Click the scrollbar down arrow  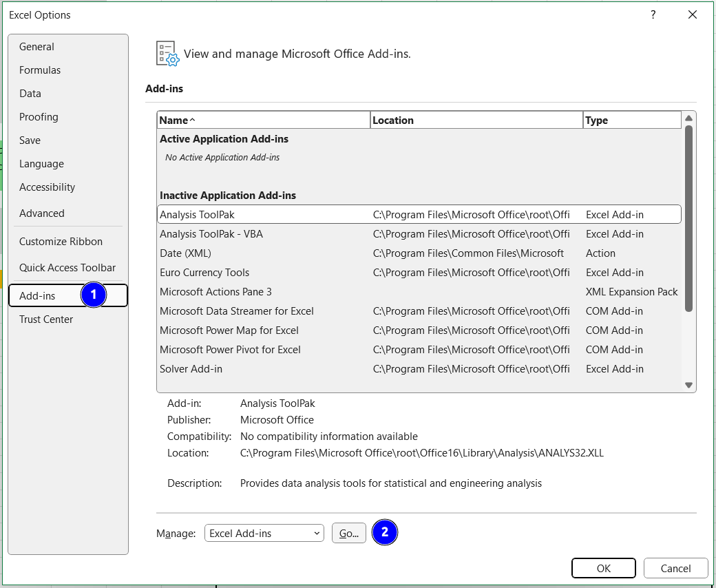(x=689, y=385)
